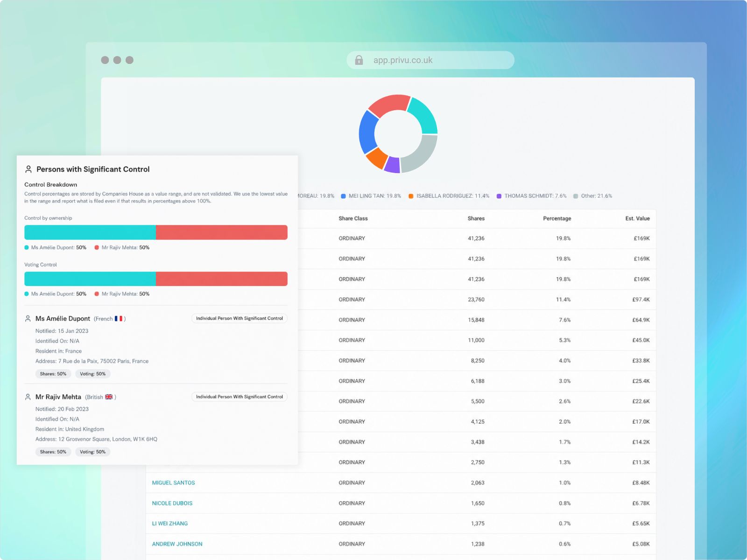This screenshot has height=560, width=747.
Task: Click address 7 Rue de la Paix, Paris
Action: (92, 361)
